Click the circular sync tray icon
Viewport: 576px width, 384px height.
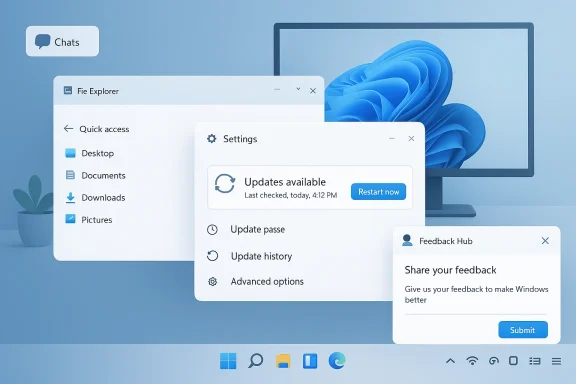point(494,361)
